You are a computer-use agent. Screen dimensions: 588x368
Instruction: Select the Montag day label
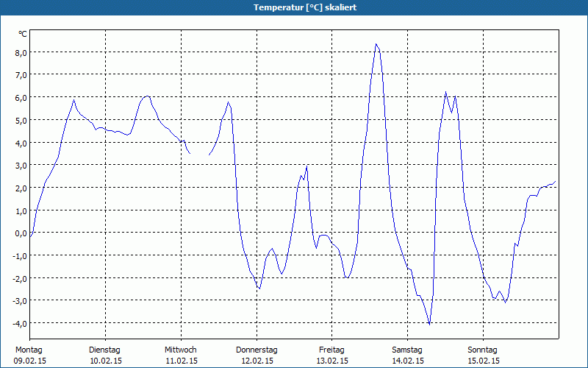point(29,350)
